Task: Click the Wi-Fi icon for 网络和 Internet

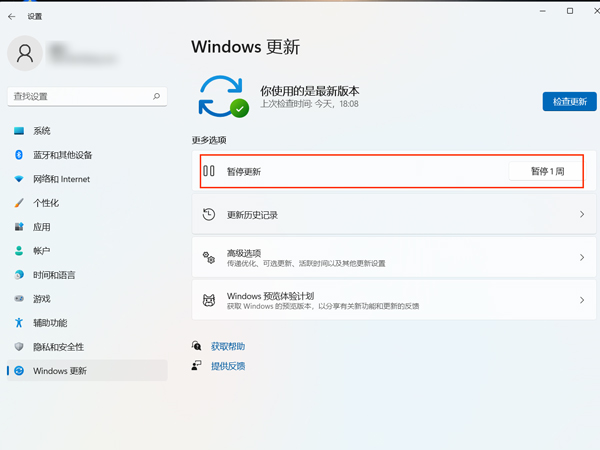Action: (x=19, y=179)
